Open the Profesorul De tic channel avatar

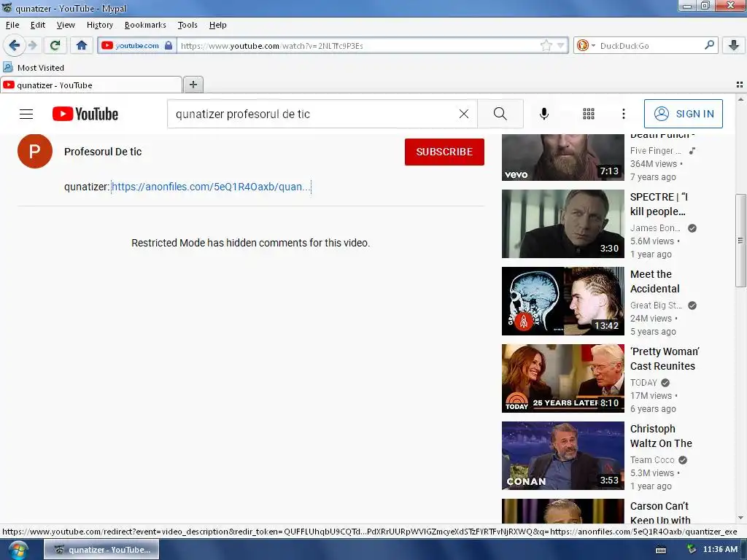pos(35,152)
